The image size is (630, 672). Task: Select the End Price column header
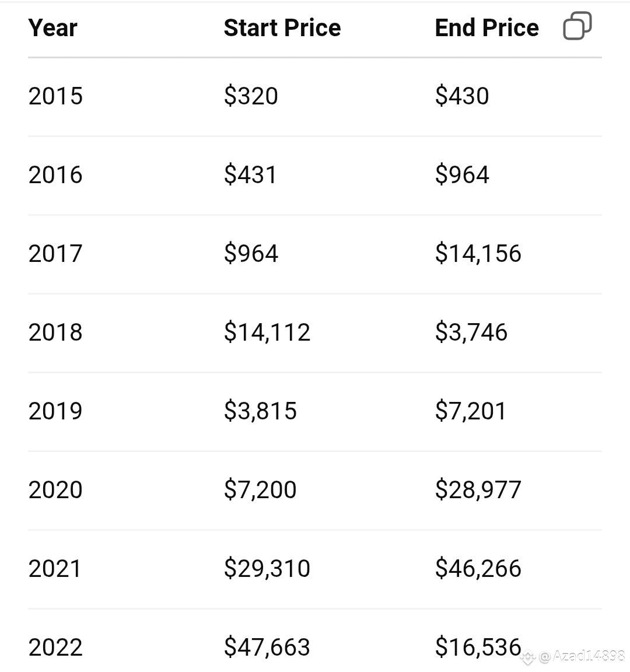(487, 28)
